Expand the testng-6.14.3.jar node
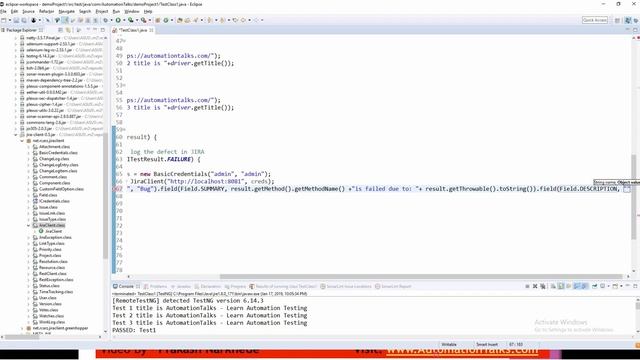This screenshot has height=360, width=640. tap(16, 56)
